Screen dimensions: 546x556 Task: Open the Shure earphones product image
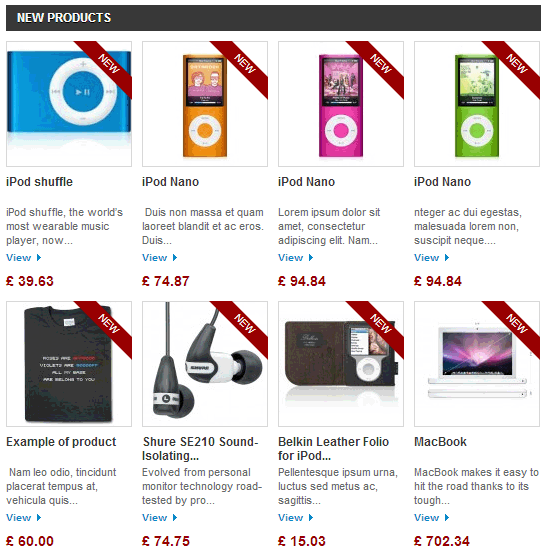click(x=205, y=364)
